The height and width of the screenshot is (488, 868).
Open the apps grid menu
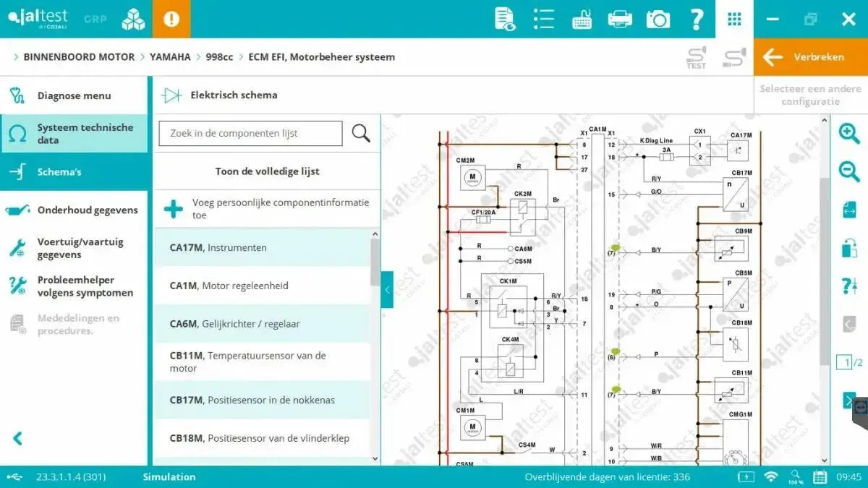734,20
